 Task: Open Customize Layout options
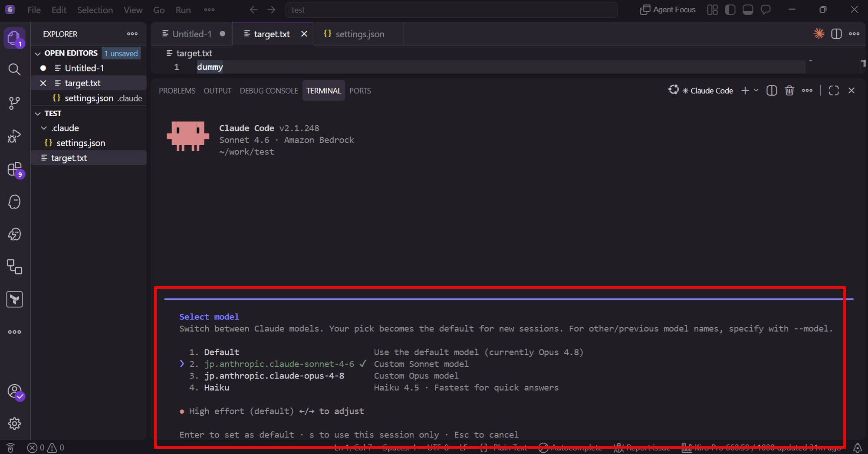tap(712, 10)
